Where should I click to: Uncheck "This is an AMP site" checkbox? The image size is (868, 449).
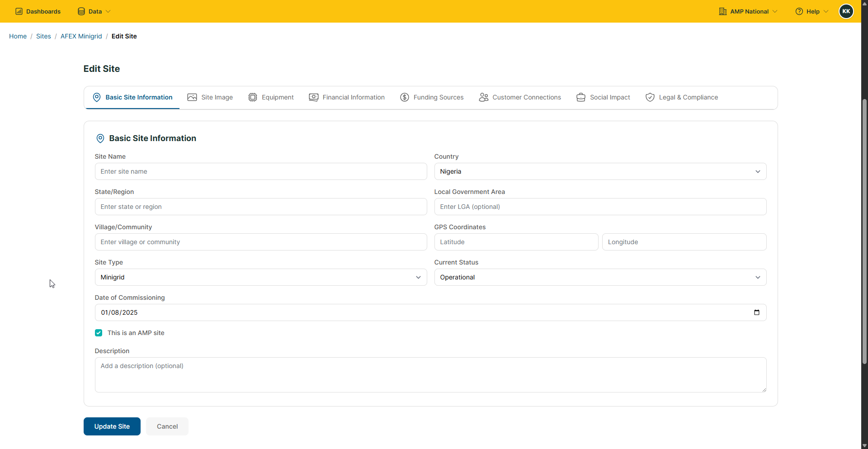[x=99, y=333]
